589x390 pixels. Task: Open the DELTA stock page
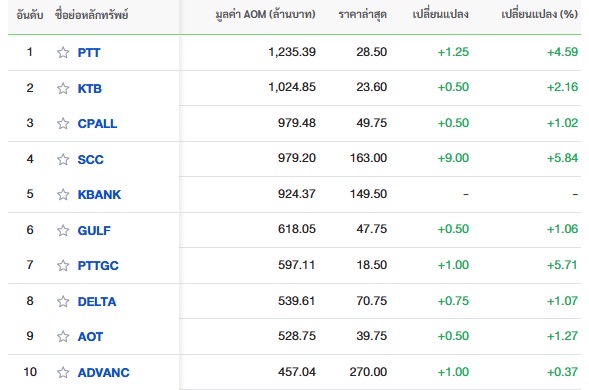(97, 302)
